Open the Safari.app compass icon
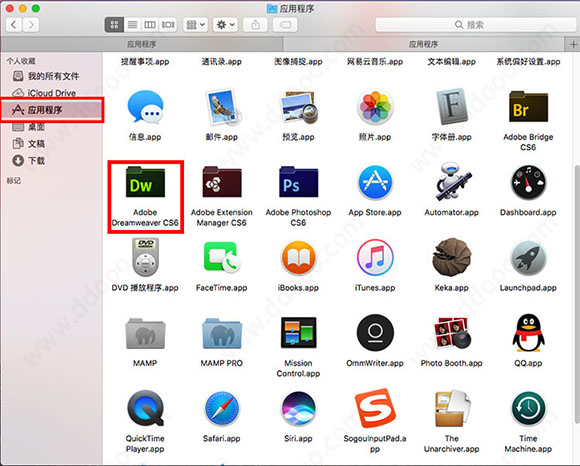Screen dimensions: 580x466 tap(222, 409)
